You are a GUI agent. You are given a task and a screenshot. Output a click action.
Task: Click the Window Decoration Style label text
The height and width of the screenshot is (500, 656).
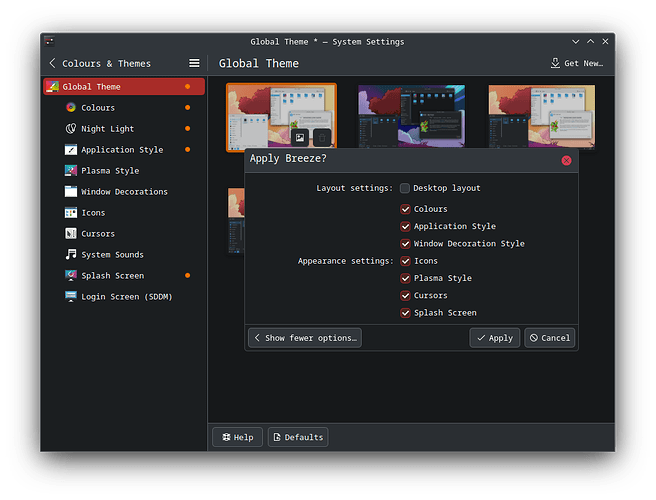pos(469,244)
